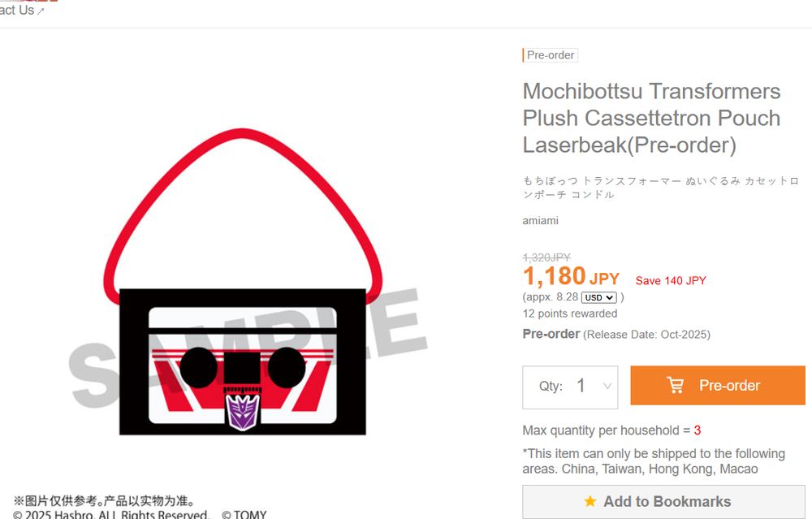
Task: Click the Mochibottsu Transformers product title
Action: click(x=651, y=118)
